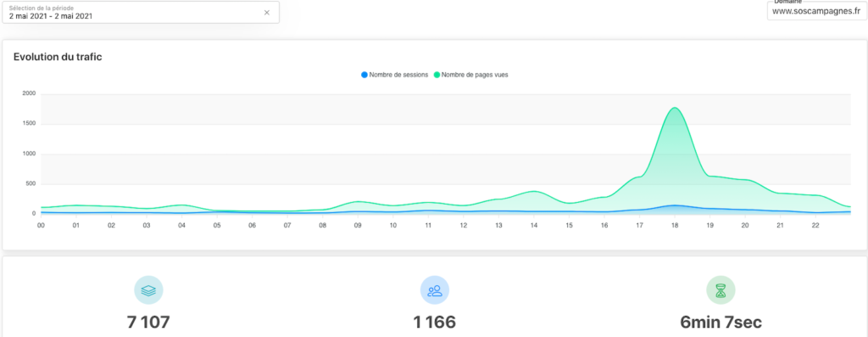Toggle the Nombre de pages vues legend series
This screenshot has width=868, height=337.
[470, 75]
